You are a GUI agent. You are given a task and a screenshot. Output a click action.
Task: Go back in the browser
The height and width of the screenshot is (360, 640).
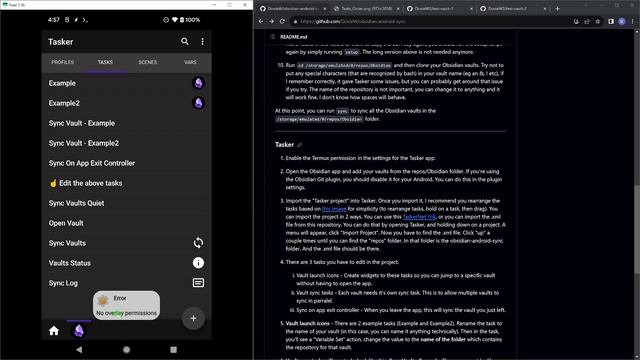click(261, 21)
